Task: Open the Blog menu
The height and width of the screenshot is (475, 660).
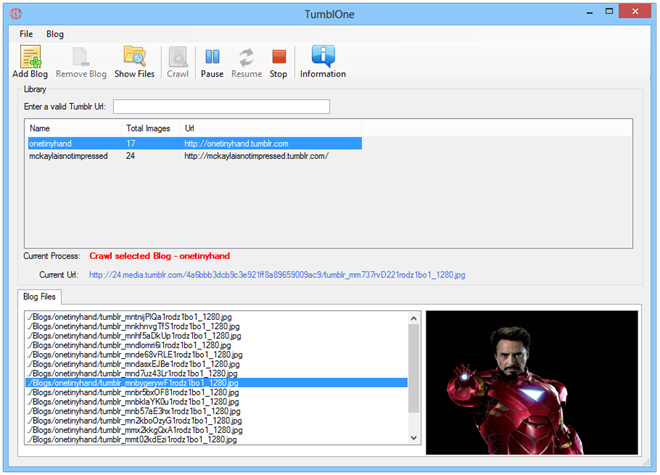Action: [55, 34]
